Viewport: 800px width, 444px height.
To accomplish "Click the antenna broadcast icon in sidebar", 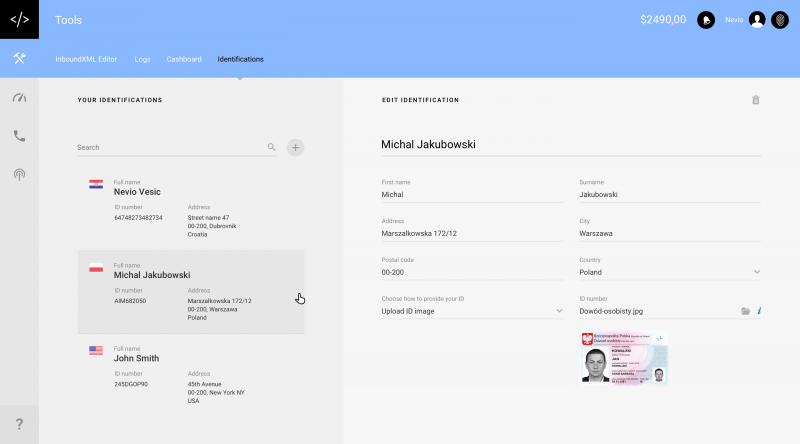I will 19,174.
